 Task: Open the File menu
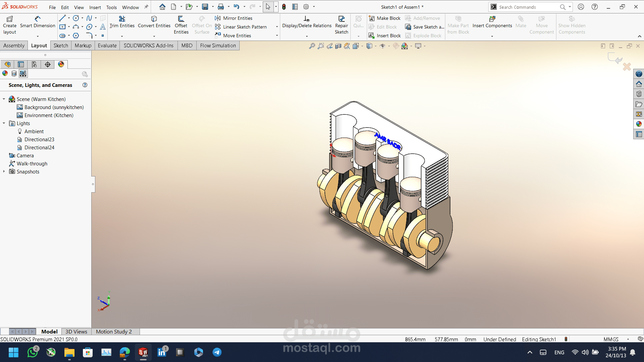click(52, 7)
